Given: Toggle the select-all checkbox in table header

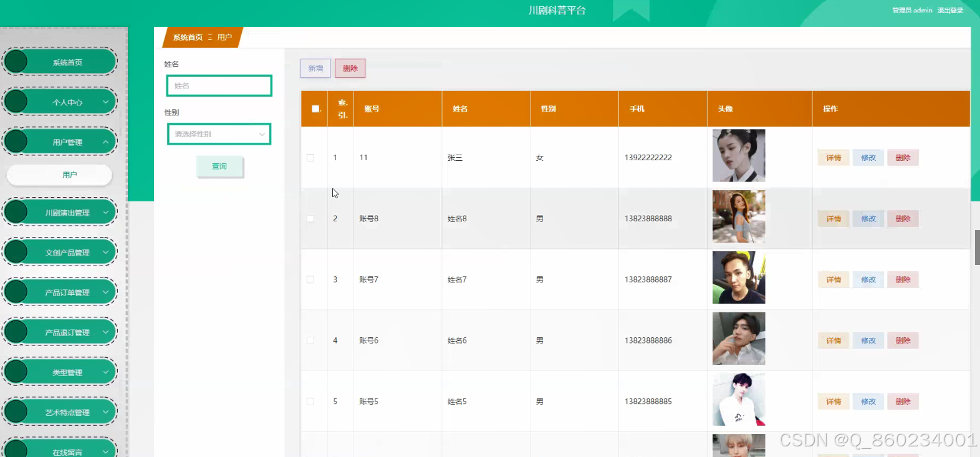Looking at the screenshot, I should coord(315,109).
